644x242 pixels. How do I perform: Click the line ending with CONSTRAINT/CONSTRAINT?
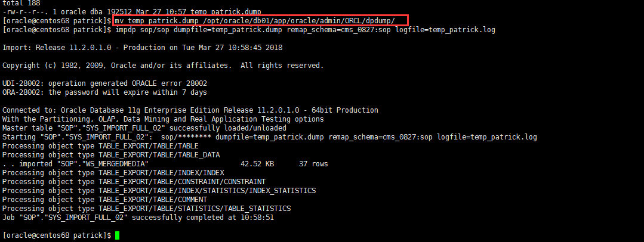pos(134,182)
